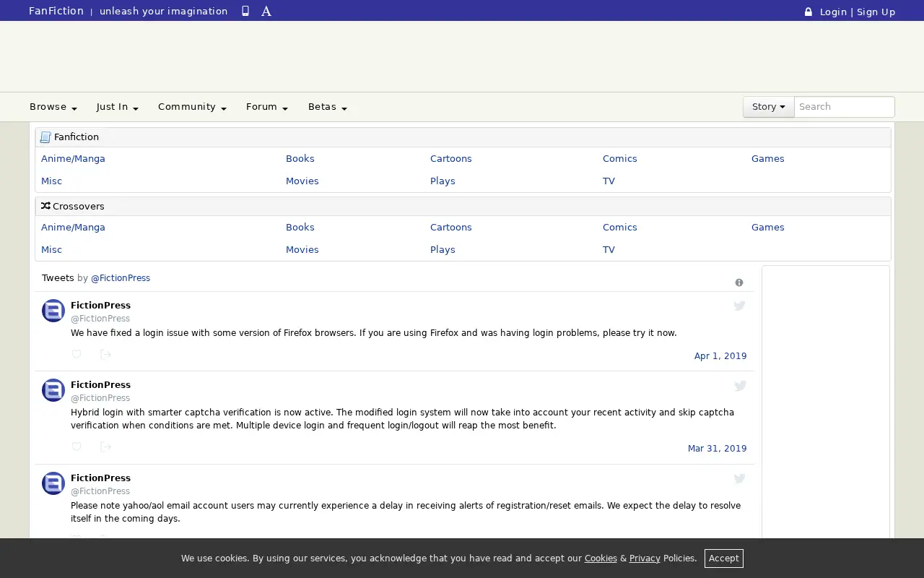This screenshot has width=924, height=578.
Task: Open Fanfiction Books category
Action: point(300,159)
